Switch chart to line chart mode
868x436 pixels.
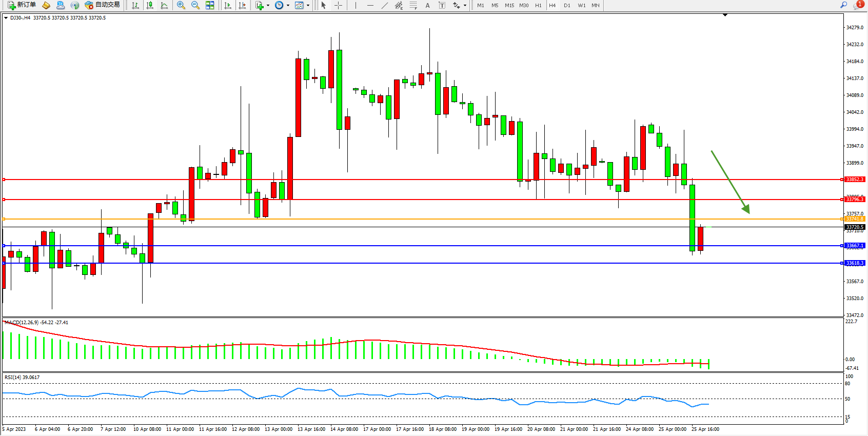coord(164,5)
